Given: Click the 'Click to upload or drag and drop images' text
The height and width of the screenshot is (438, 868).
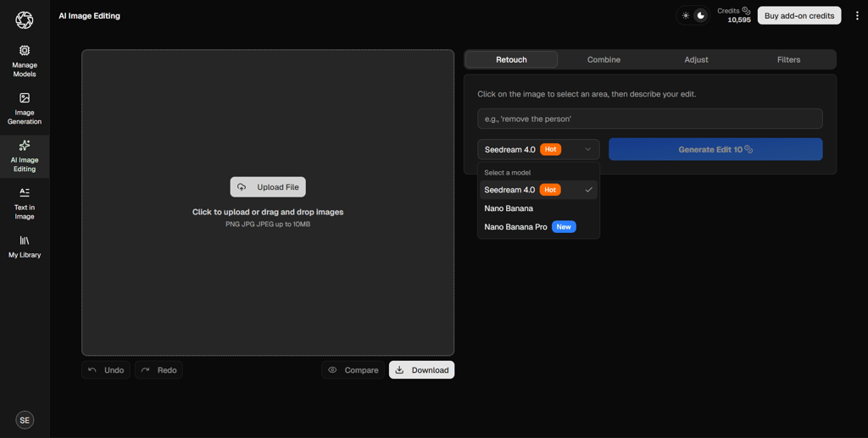Looking at the screenshot, I should 268,212.
